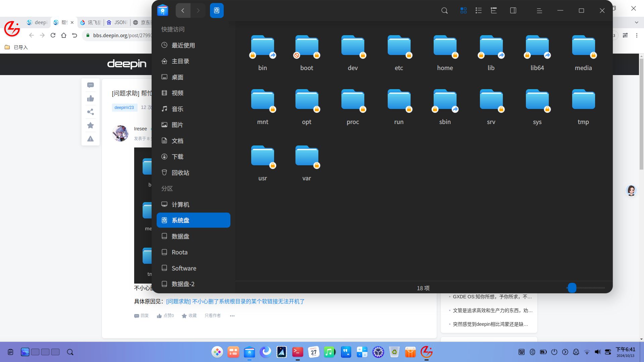Screen dimensions: 644x362
Task: Select the var folder
Action: tap(307, 163)
